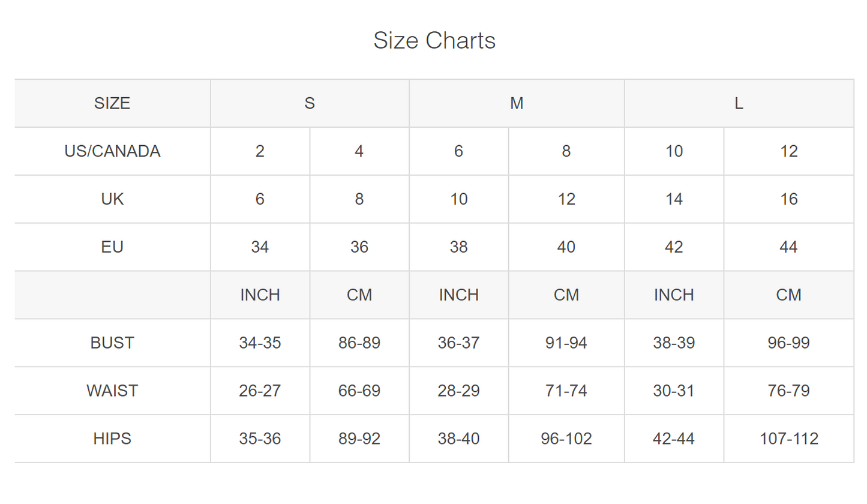Click the SIZE row header cell
Image resolution: width=867 pixels, height=504 pixels.
pyautogui.click(x=112, y=103)
